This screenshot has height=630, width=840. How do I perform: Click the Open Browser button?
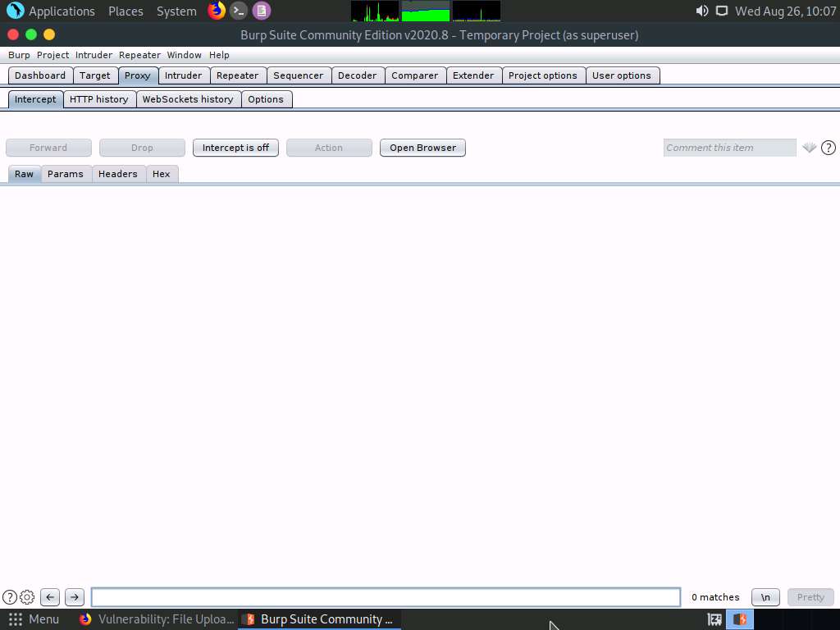coord(422,148)
